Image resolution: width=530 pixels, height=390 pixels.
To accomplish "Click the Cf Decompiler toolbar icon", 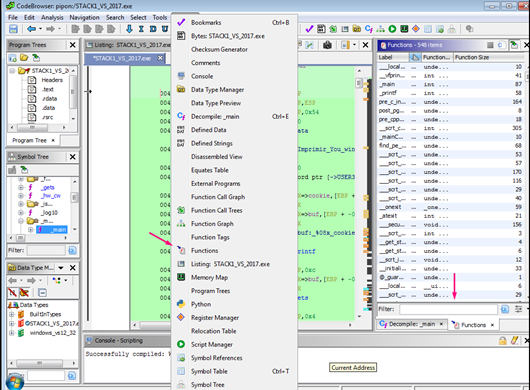I will 369,29.
